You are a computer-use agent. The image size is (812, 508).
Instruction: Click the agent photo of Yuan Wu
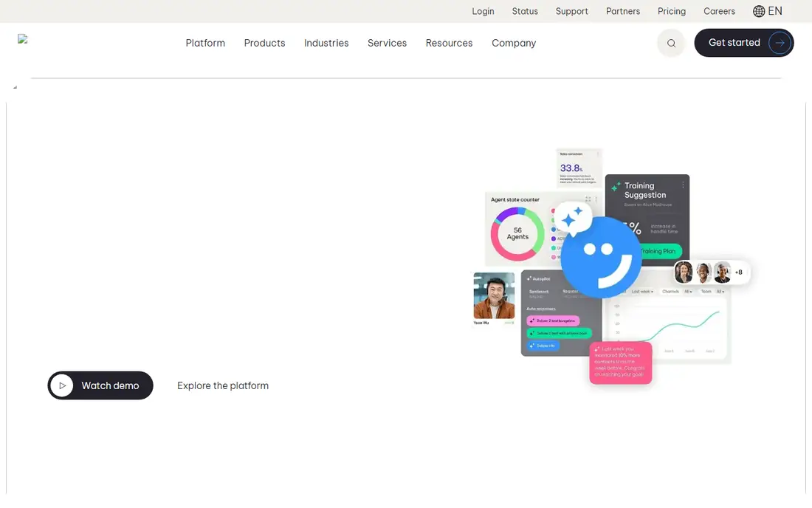tap(494, 295)
